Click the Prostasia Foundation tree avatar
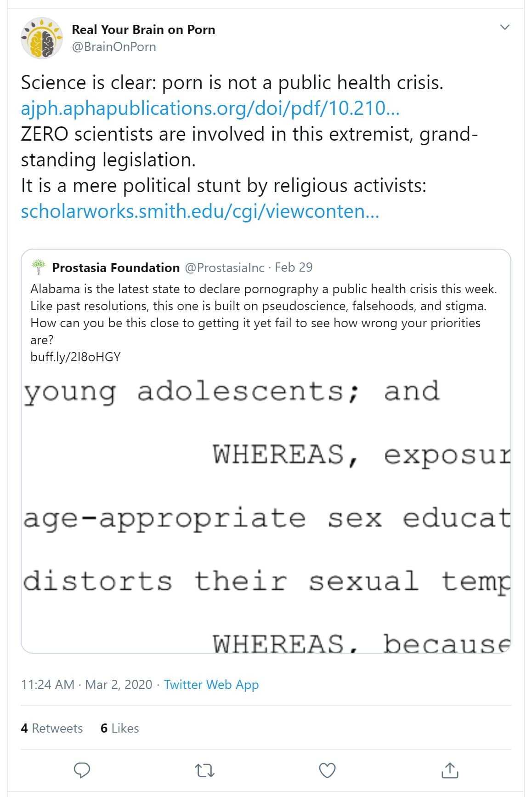Screen dimensions: 532x797 39,267
